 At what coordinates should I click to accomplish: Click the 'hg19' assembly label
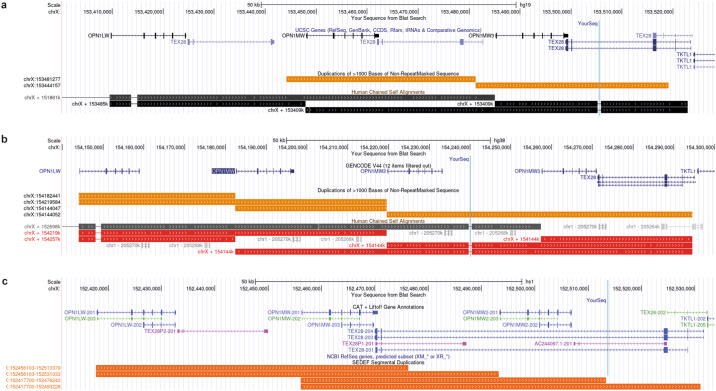[526, 5]
